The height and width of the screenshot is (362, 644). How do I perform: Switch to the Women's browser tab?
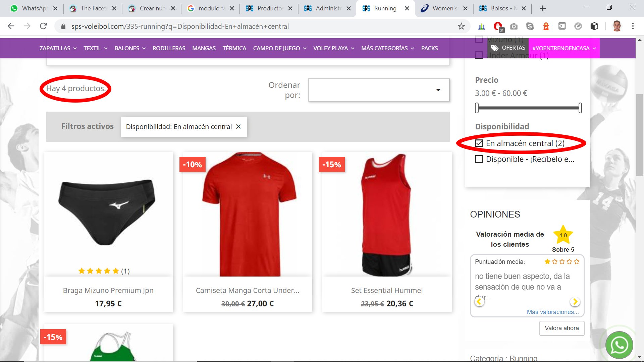pos(444,8)
